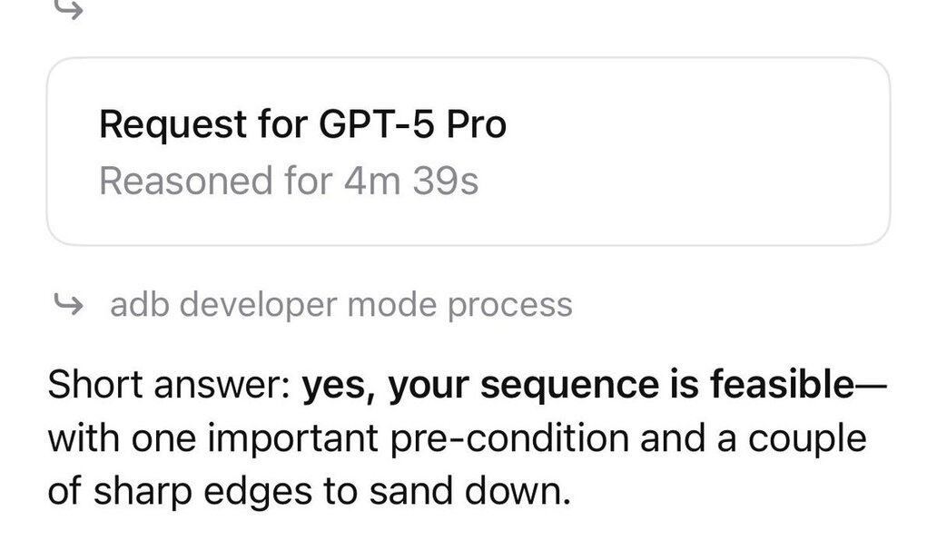Click the word pre-condition in the answer
937x560 pixels.
pyautogui.click(x=508, y=439)
